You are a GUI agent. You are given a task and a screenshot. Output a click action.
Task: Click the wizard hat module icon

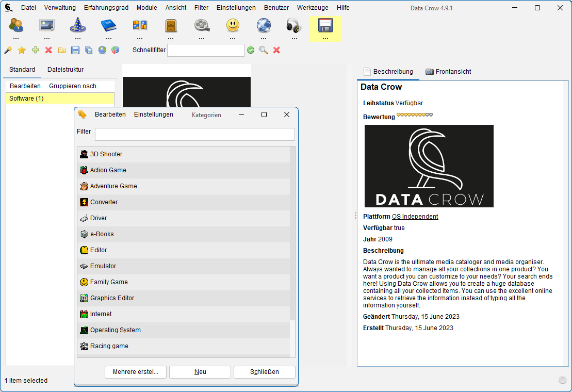[x=78, y=25]
